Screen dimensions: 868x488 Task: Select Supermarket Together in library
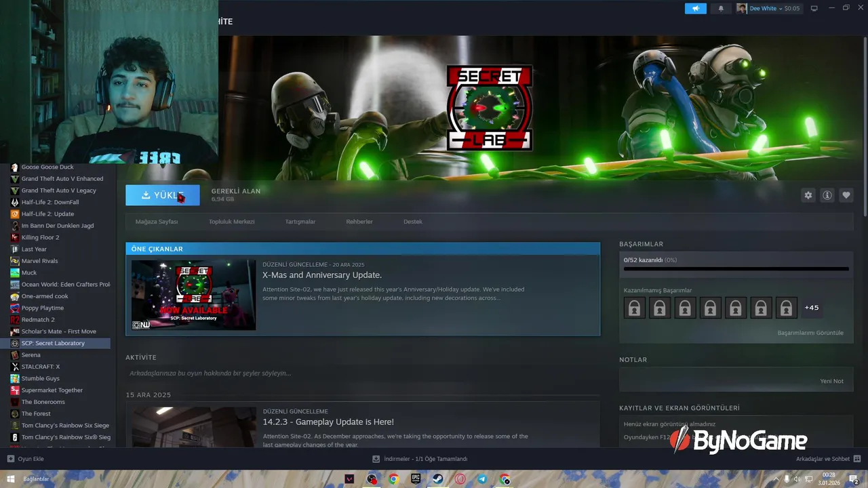(x=52, y=390)
